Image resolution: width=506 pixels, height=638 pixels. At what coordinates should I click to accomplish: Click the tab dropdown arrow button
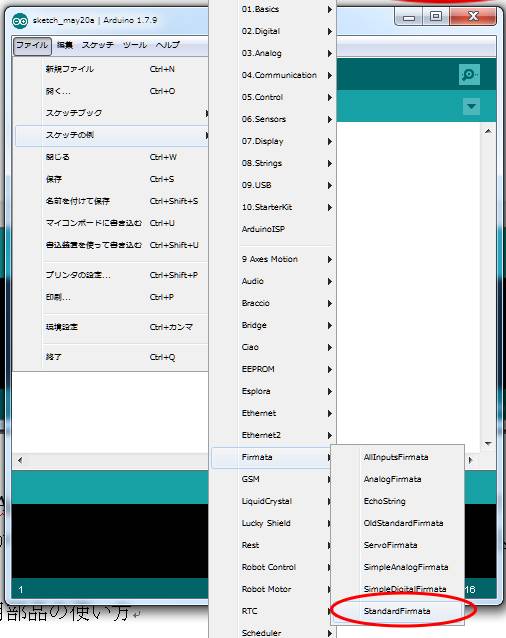pyautogui.click(x=471, y=107)
